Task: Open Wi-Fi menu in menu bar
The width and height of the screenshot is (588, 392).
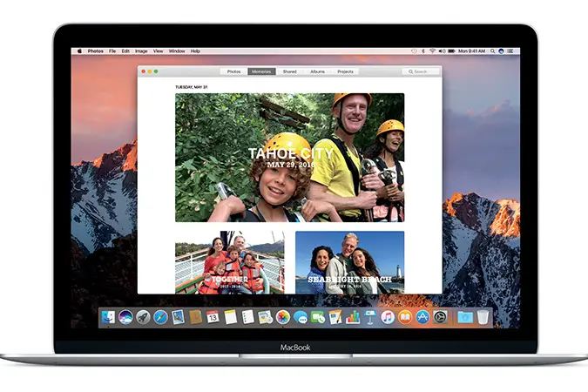Action: pyautogui.click(x=432, y=51)
